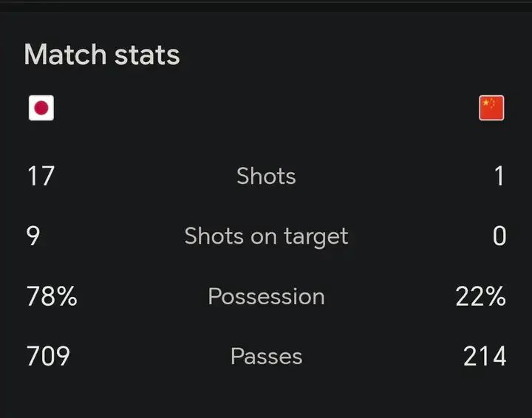Screen dimensions: 532x418
Task: Select the Shots on target label
Action: (266, 236)
